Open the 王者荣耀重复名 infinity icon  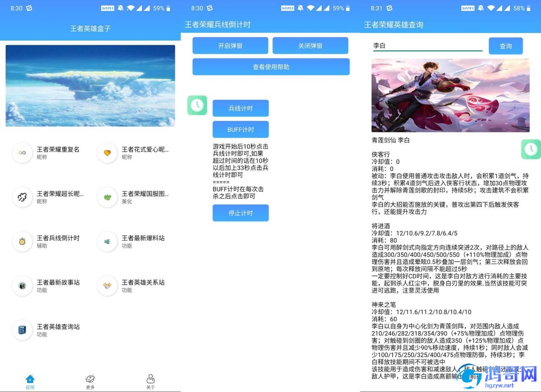point(22,153)
